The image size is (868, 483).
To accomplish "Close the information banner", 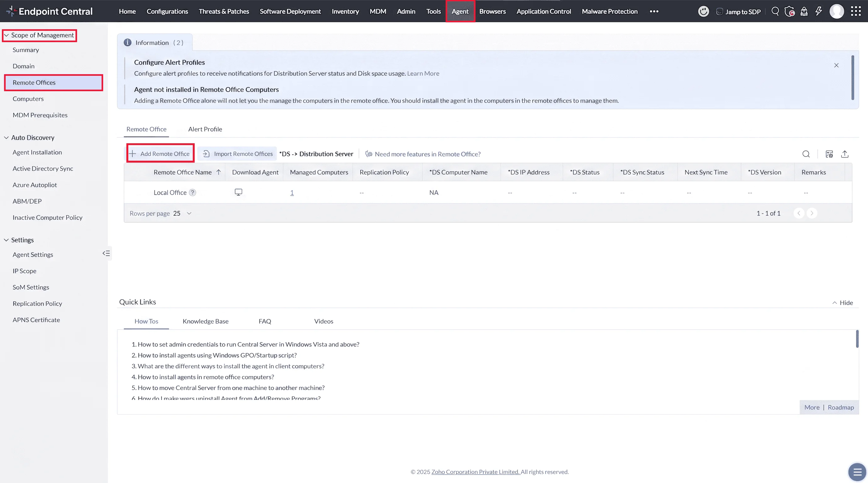I will (836, 65).
